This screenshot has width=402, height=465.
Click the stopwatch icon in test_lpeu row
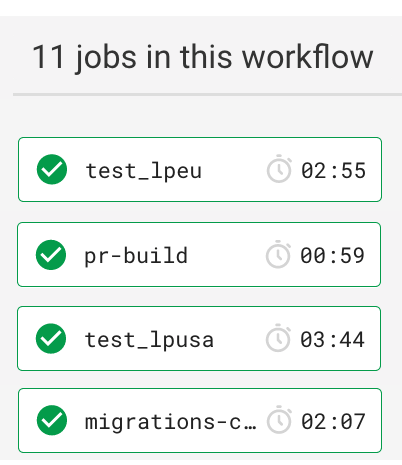[279, 169]
